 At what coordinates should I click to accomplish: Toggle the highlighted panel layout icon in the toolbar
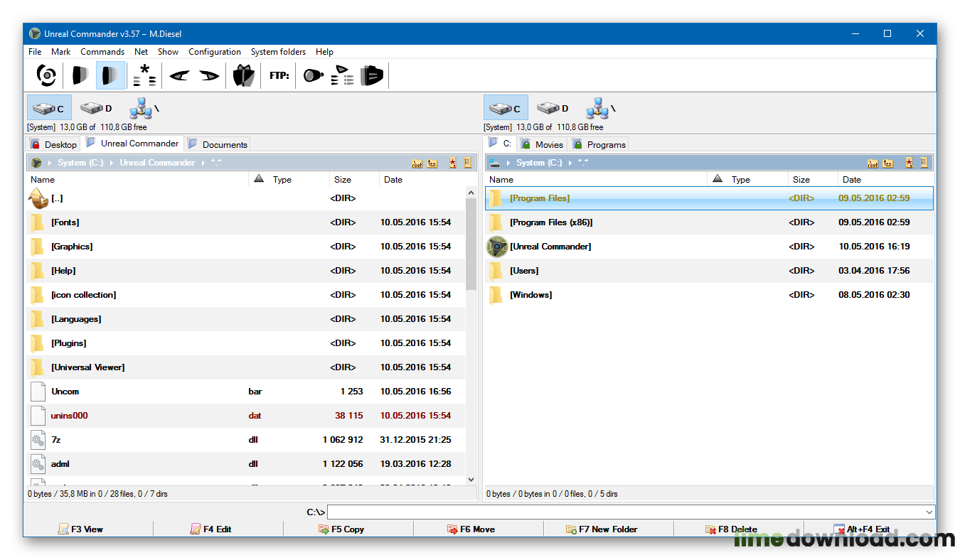point(110,75)
